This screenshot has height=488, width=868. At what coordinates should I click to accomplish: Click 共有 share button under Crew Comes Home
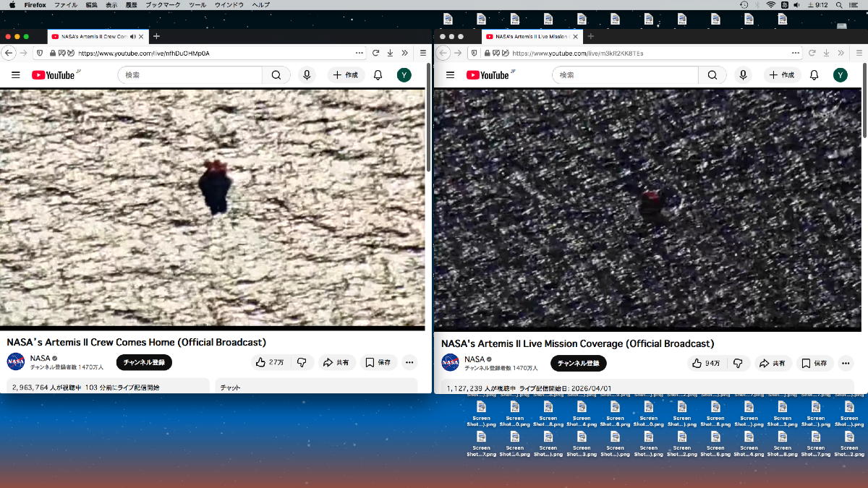336,362
